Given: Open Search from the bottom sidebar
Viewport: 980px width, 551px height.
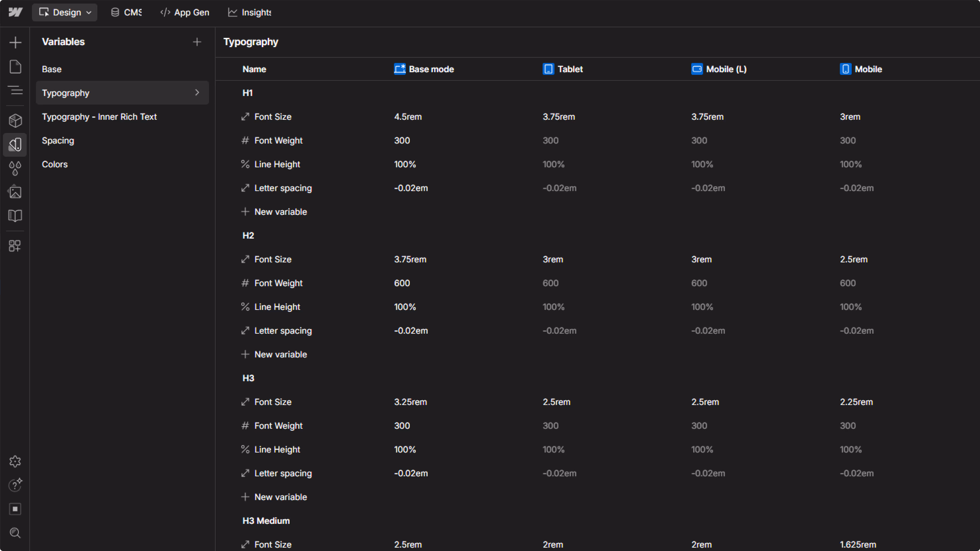Looking at the screenshot, I should (15, 533).
